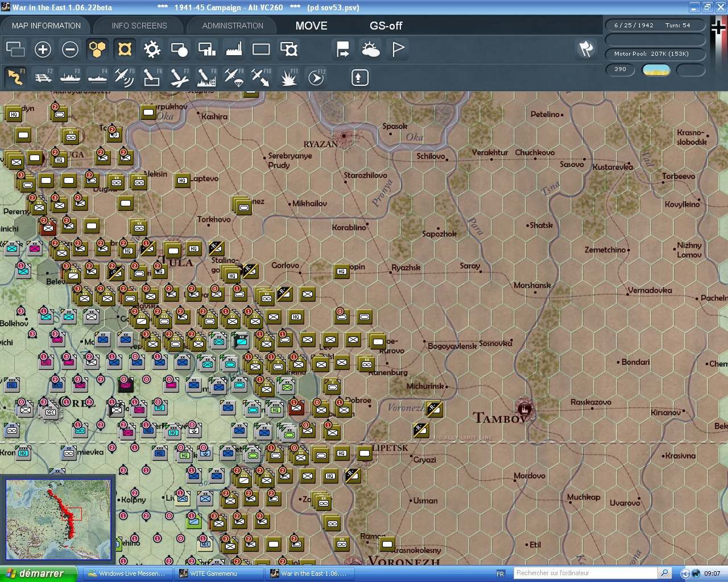
Task: Switch to rail movement mode (F2)
Action: tap(43, 77)
